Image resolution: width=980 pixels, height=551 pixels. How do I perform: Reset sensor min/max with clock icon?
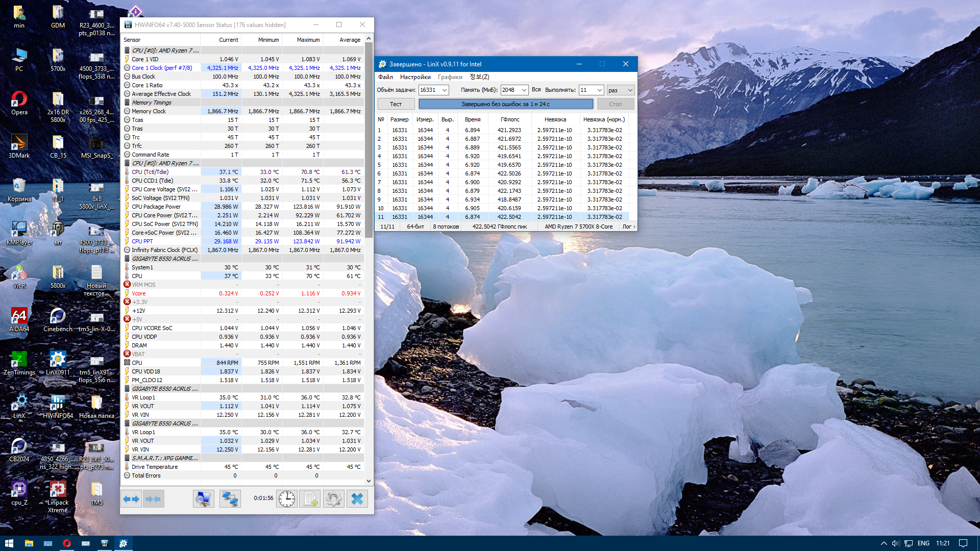click(287, 499)
